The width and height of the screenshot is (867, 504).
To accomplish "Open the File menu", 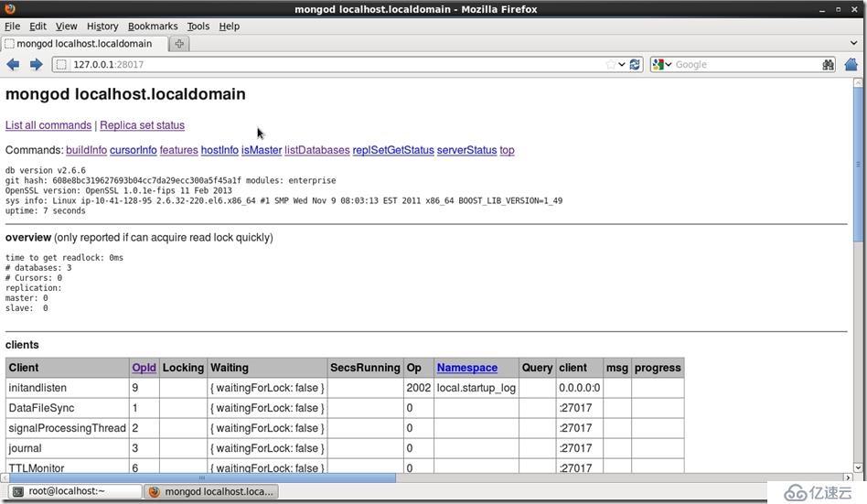I will point(12,26).
